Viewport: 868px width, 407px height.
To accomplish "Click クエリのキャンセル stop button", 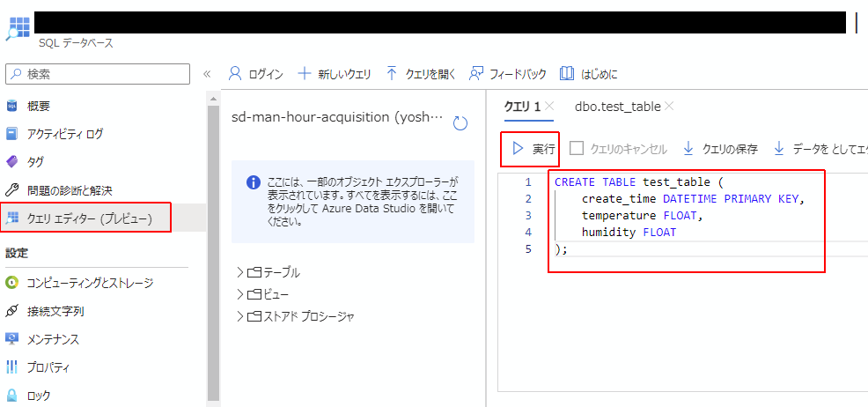I will (x=618, y=148).
